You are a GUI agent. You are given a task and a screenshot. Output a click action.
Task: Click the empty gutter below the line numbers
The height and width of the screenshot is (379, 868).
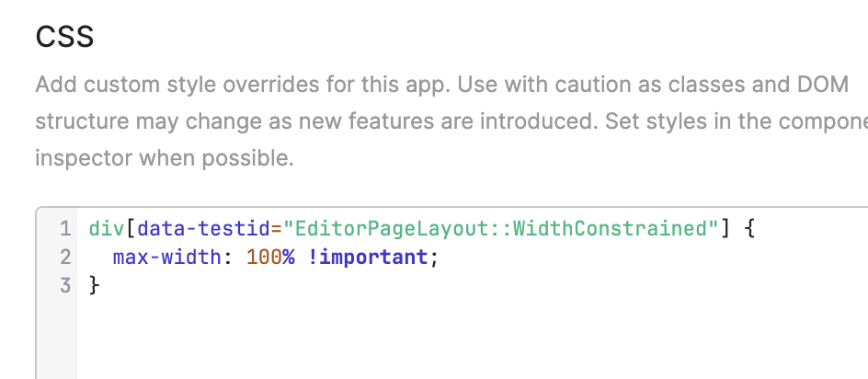[x=57, y=340]
